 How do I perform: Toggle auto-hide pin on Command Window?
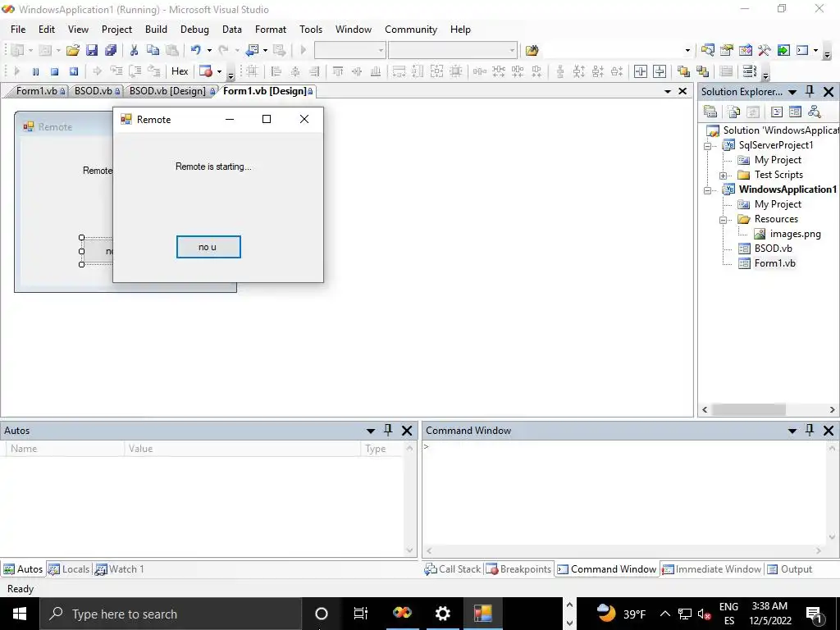(x=810, y=430)
